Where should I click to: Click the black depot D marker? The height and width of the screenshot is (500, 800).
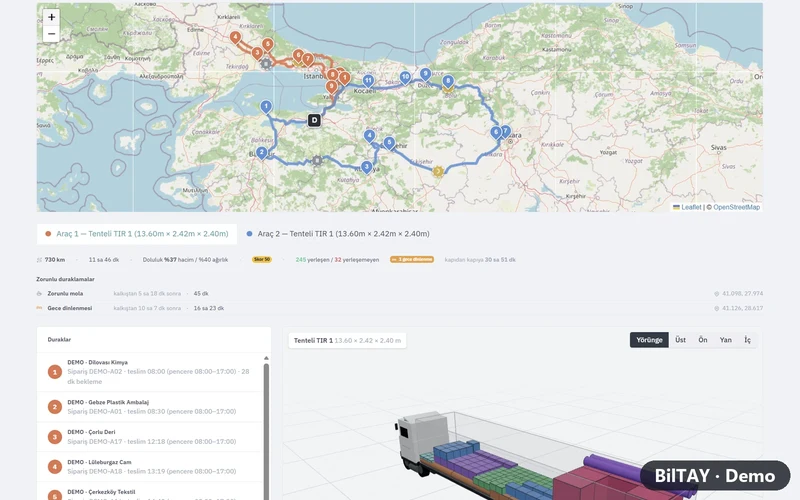coord(314,120)
